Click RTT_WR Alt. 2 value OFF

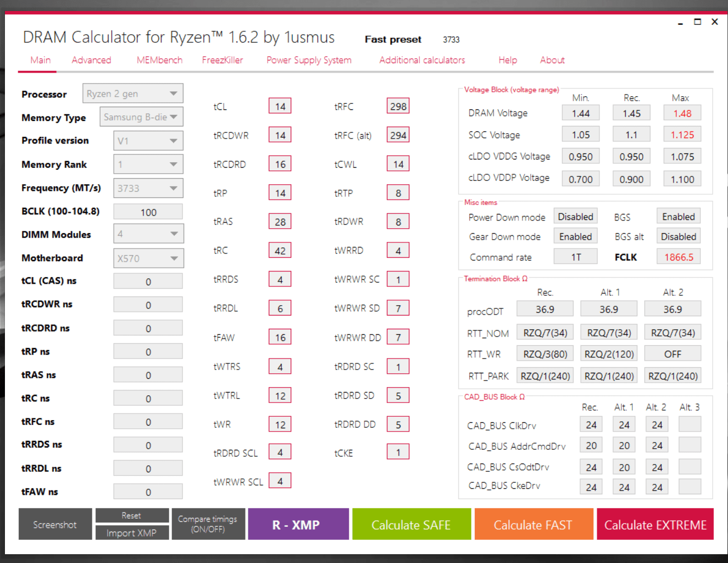click(673, 354)
